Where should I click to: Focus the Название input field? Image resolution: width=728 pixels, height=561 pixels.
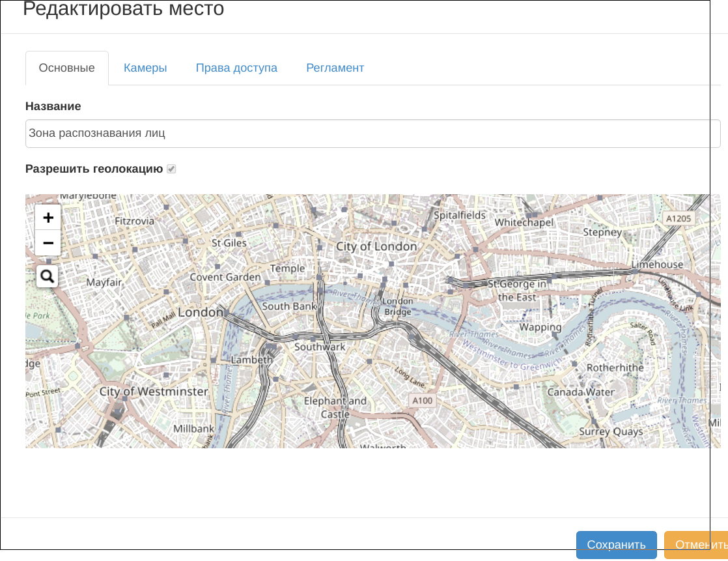373,134
